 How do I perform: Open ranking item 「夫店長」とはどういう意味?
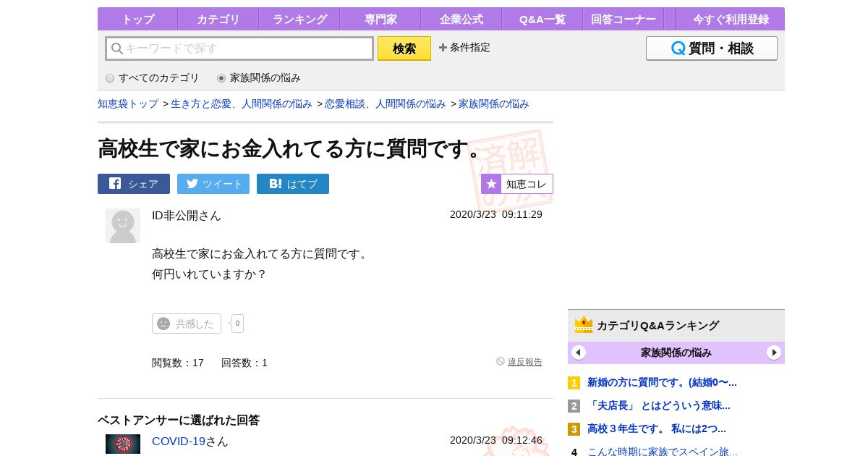[659, 405]
